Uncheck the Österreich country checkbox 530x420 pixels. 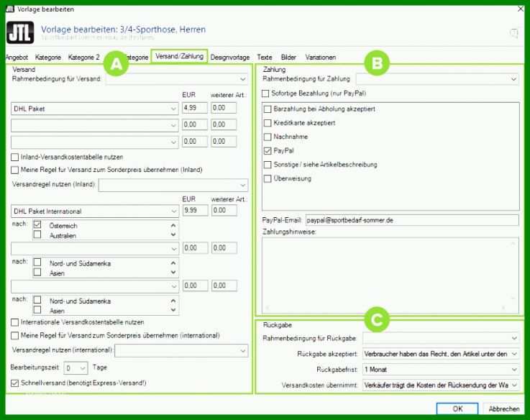37,224
